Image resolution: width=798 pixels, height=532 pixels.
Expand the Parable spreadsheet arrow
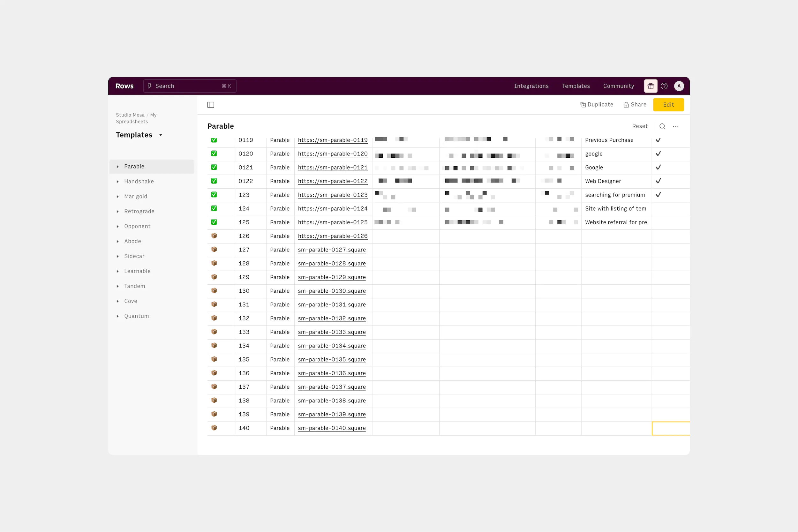pos(118,167)
